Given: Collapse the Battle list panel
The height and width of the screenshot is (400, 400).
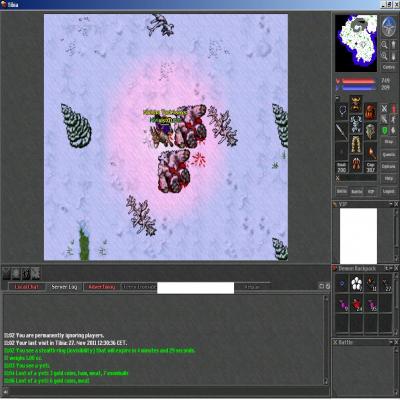Looking at the screenshot, I should click(x=391, y=342).
